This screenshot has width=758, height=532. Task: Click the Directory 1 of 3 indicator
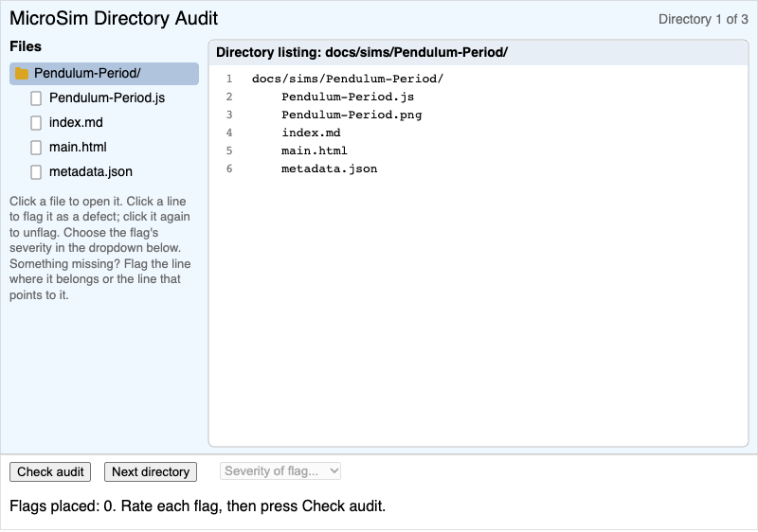coord(703,19)
